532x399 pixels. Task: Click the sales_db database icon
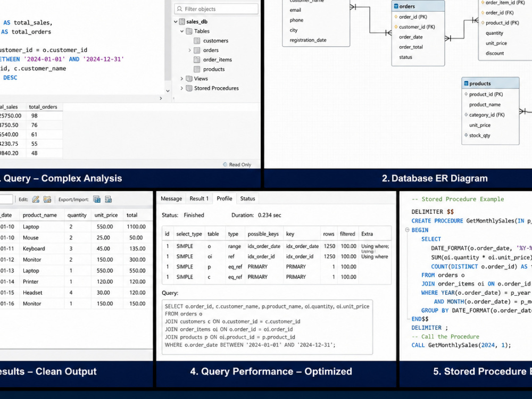(x=182, y=22)
